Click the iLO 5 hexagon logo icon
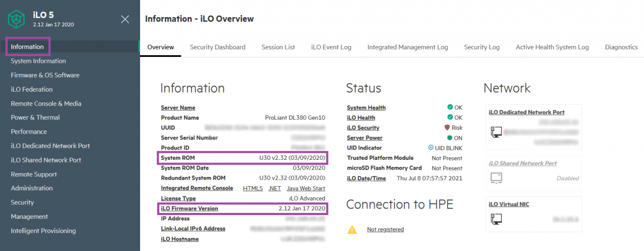The width and height of the screenshot is (644, 251). 17,19
